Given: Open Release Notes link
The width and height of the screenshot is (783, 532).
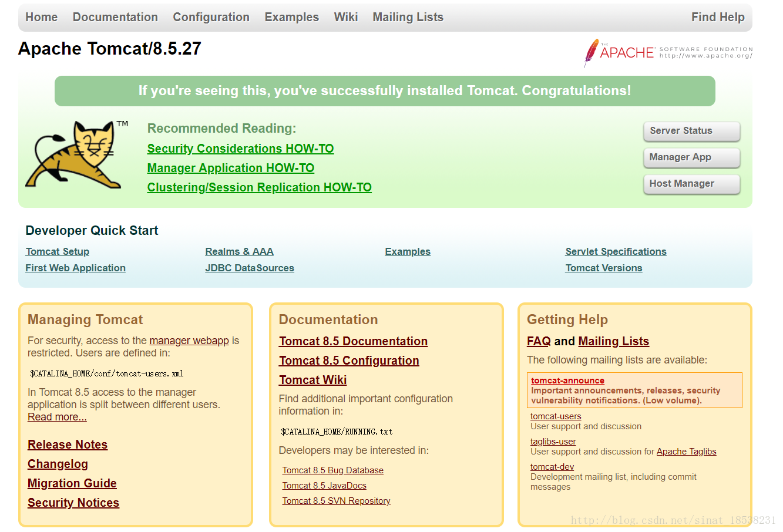Looking at the screenshot, I should point(68,445).
